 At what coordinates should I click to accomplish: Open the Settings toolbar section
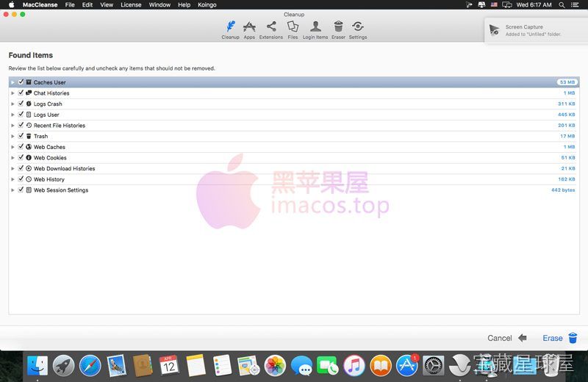[358, 30]
